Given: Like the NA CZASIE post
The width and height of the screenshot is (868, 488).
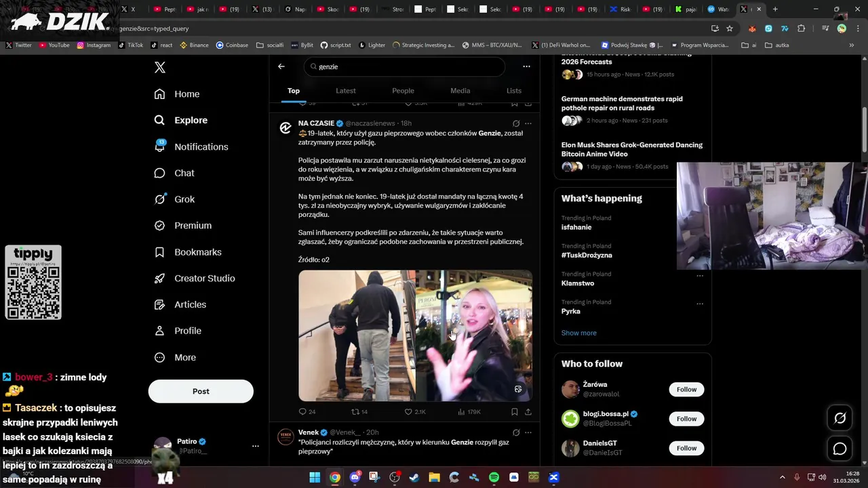Looking at the screenshot, I should click(415, 411).
